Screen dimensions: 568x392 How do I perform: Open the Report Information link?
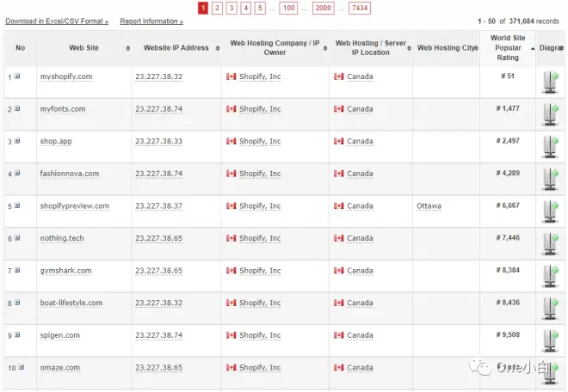150,21
